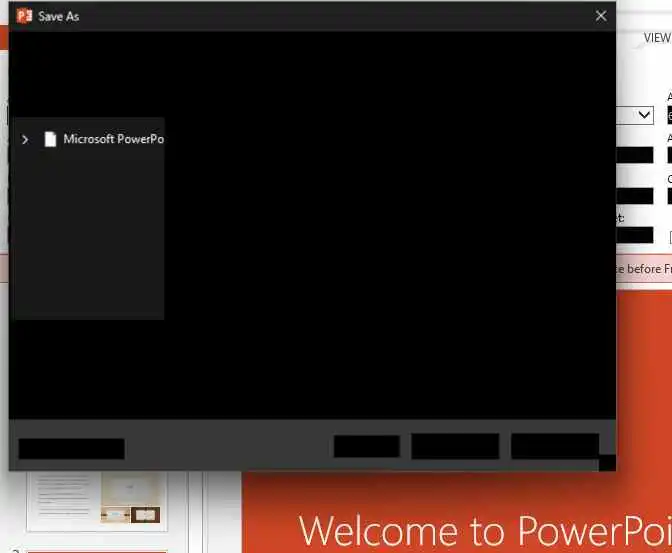Open the dropdown arrow in the PowerPoint ribbon
Viewport: 672px width, 553px height.
(644, 115)
